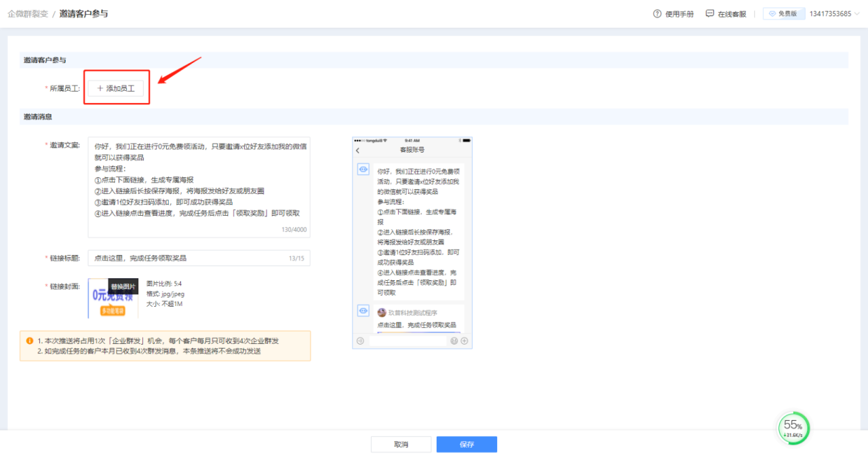
Task: Click the 55% progress circle indicator
Action: coord(793,428)
